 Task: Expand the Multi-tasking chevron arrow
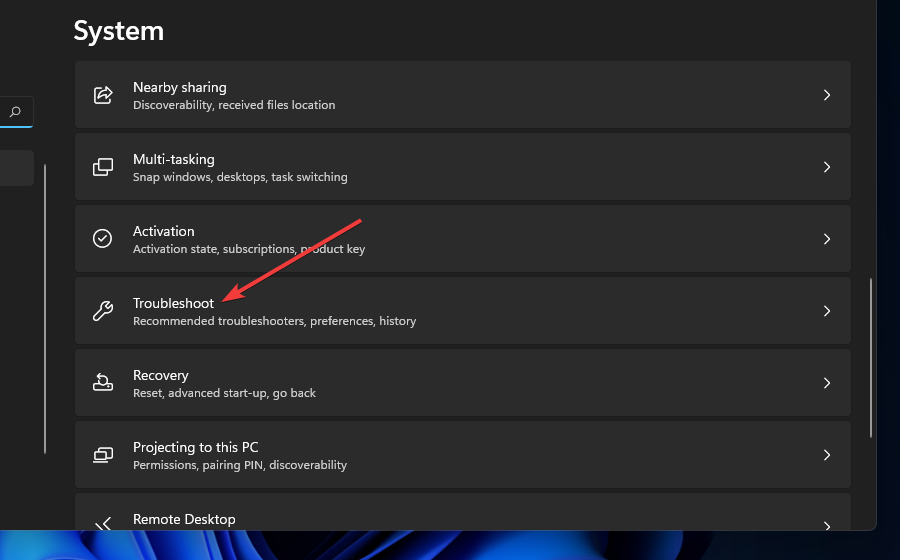pyautogui.click(x=826, y=167)
